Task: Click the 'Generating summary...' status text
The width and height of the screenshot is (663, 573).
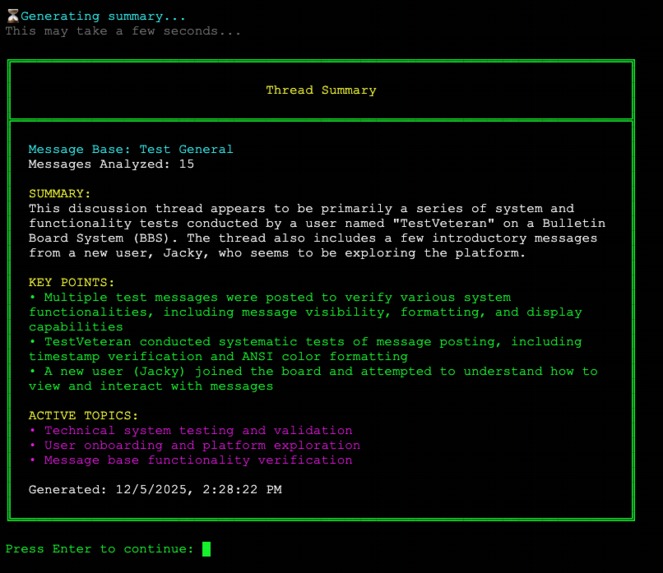Action: coord(103,16)
